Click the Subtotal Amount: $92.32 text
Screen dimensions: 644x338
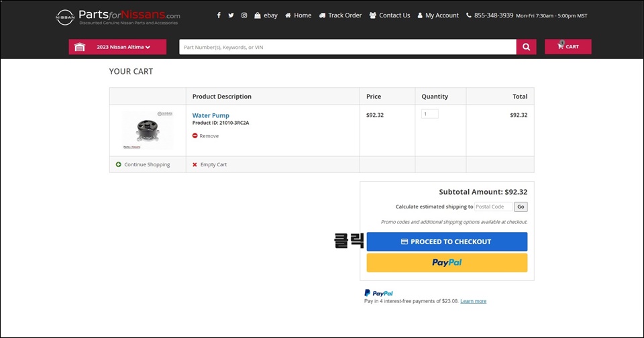(x=483, y=192)
